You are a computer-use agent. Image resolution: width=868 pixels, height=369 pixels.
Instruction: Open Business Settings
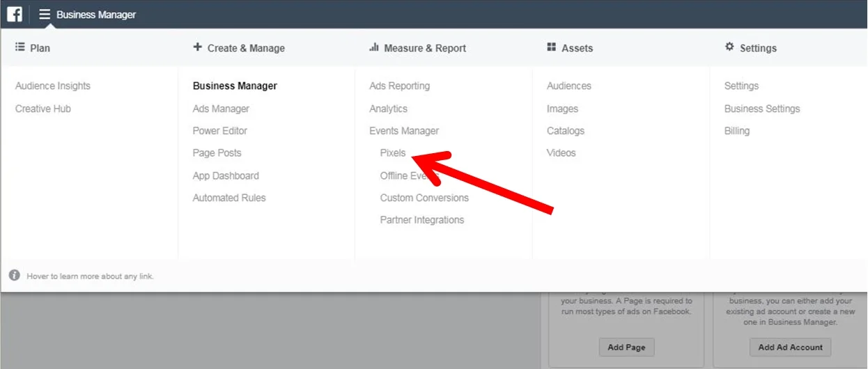point(762,109)
